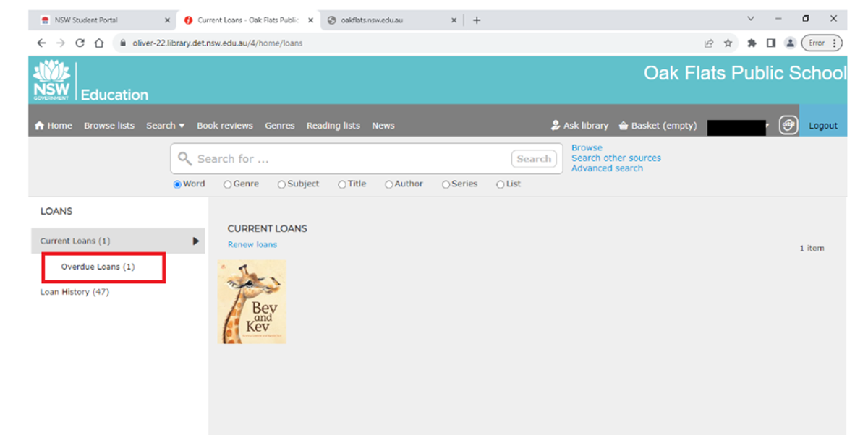
Task: Open the empty Basket icon
Action: pyautogui.click(x=624, y=126)
